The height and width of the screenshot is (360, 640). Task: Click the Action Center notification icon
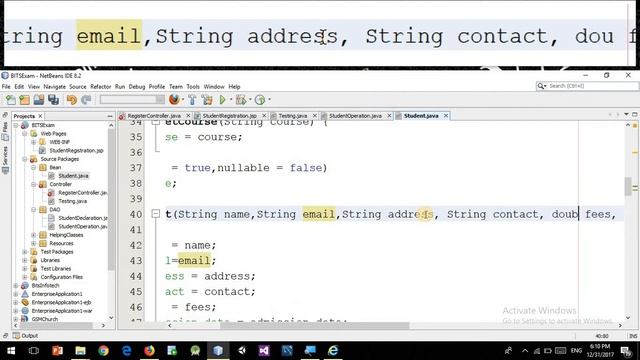pyautogui.click(x=626, y=351)
